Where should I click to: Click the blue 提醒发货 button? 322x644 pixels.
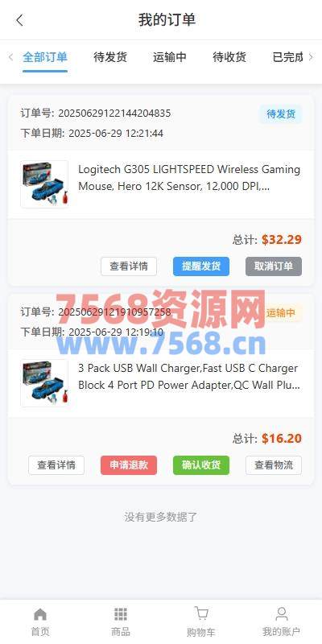201,266
